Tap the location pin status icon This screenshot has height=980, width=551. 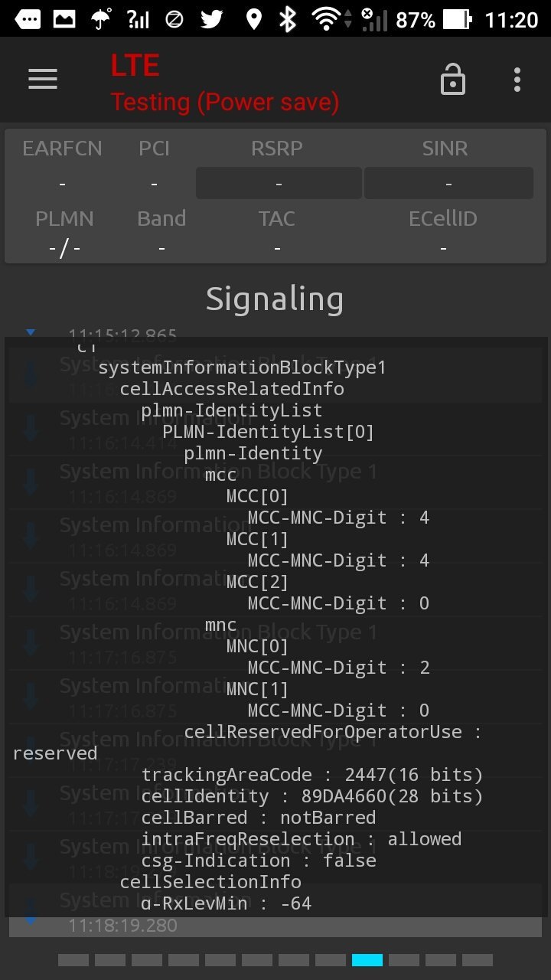(253, 19)
